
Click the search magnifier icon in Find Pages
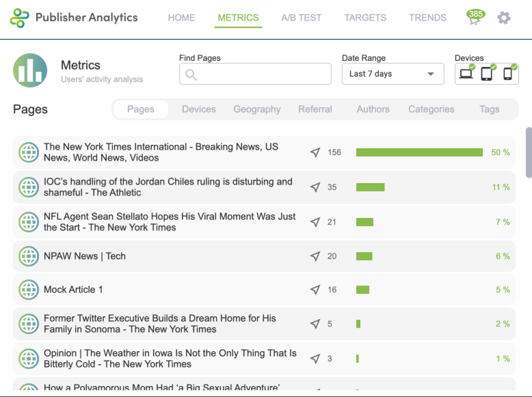pyautogui.click(x=191, y=74)
